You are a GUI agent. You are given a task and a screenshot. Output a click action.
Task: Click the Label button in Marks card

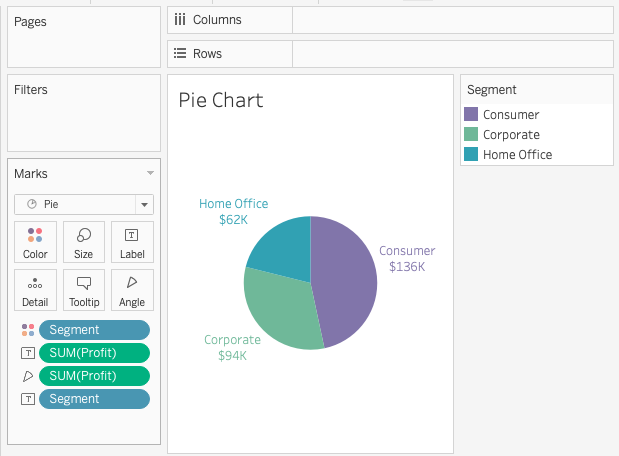coord(132,242)
